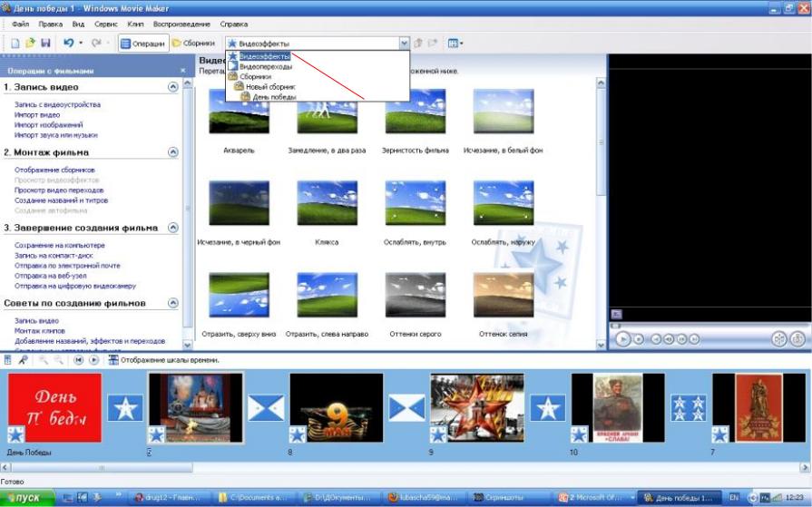Click the preview monitor seek bar handle
This screenshot has width=812, height=507.
click(x=615, y=327)
